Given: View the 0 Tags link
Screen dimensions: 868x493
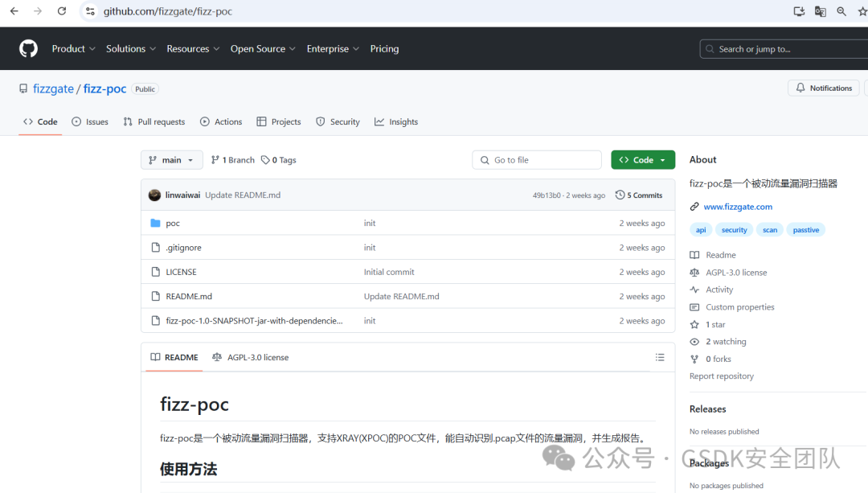Looking at the screenshot, I should point(278,160).
